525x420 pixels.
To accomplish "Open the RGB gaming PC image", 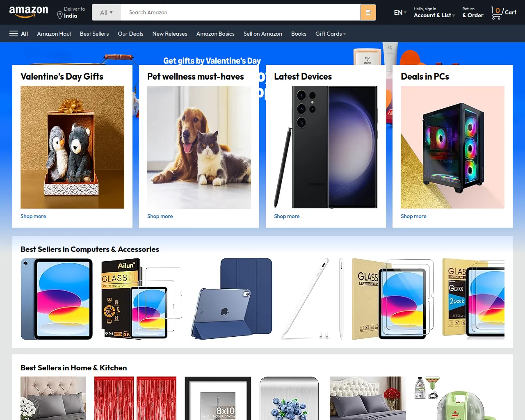I will click(452, 147).
